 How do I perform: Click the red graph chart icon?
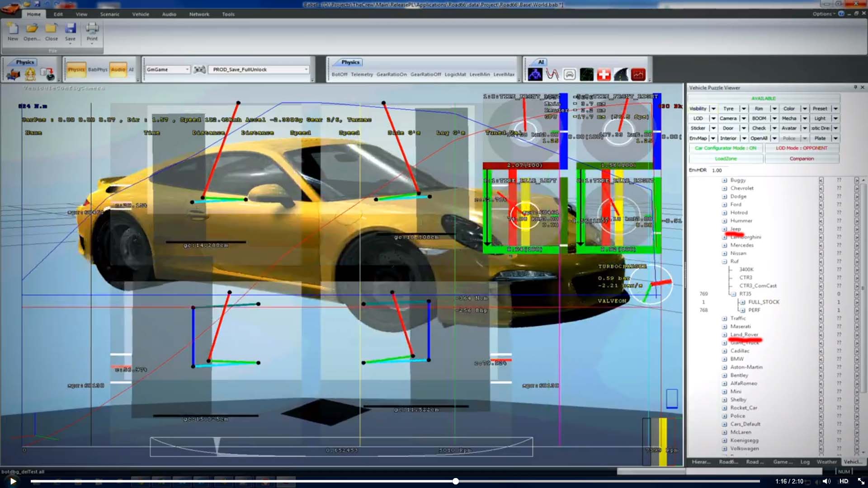pyautogui.click(x=638, y=75)
